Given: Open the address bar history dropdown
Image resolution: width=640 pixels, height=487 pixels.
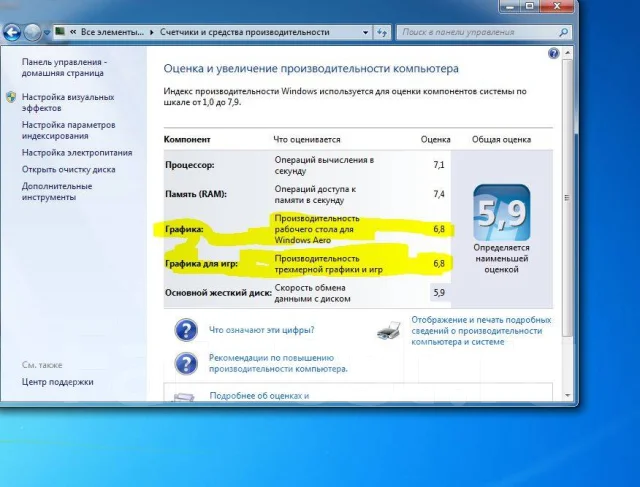Looking at the screenshot, I should coord(365,32).
